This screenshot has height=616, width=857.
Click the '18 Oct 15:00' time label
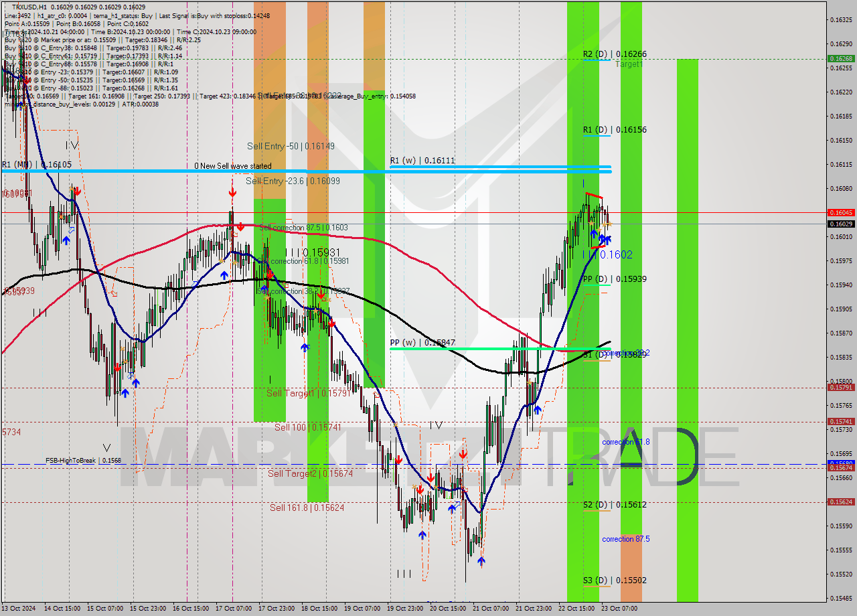click(x=319, y=609)
